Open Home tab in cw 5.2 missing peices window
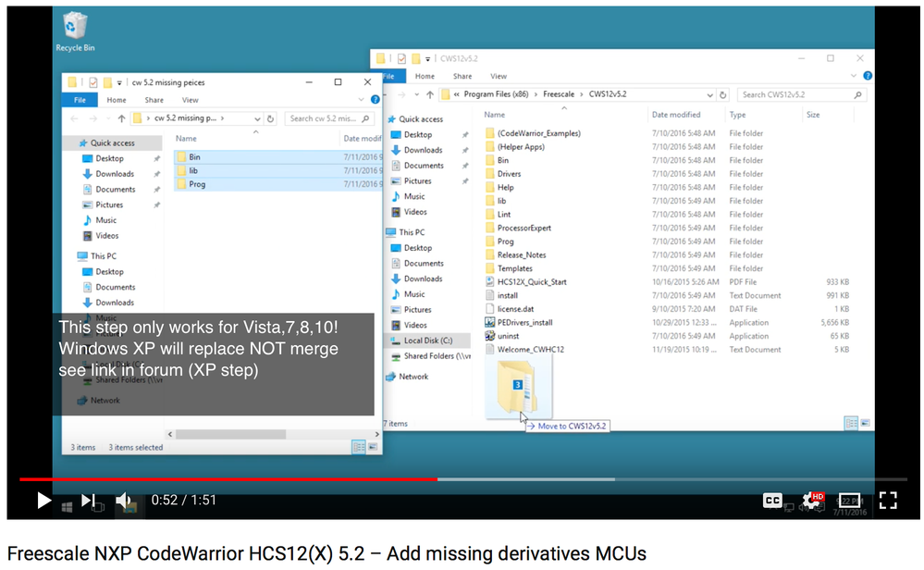This screenshot has width=924, height=570. click(x=117, y=100)
